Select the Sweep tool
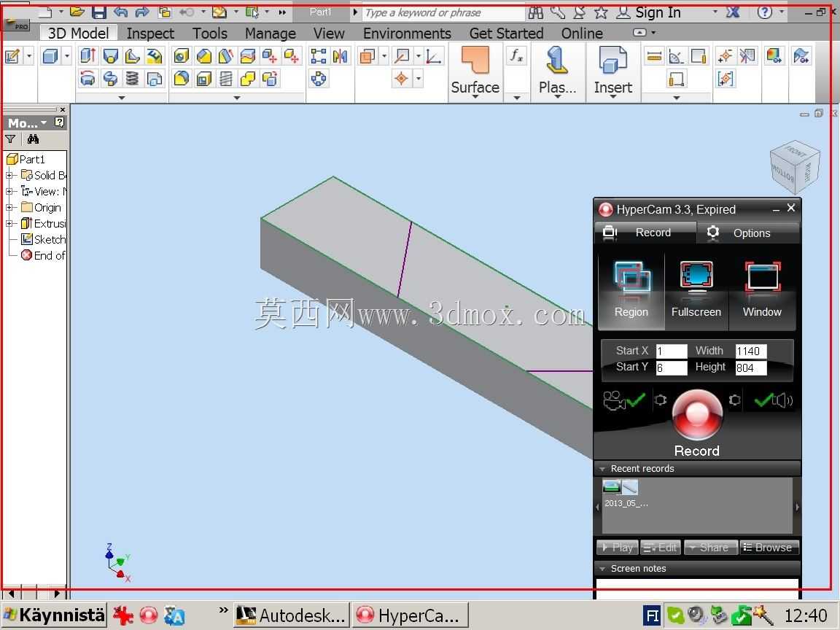Image resolution: width=840 pixels, height=630 pixels. pos(110,79)
